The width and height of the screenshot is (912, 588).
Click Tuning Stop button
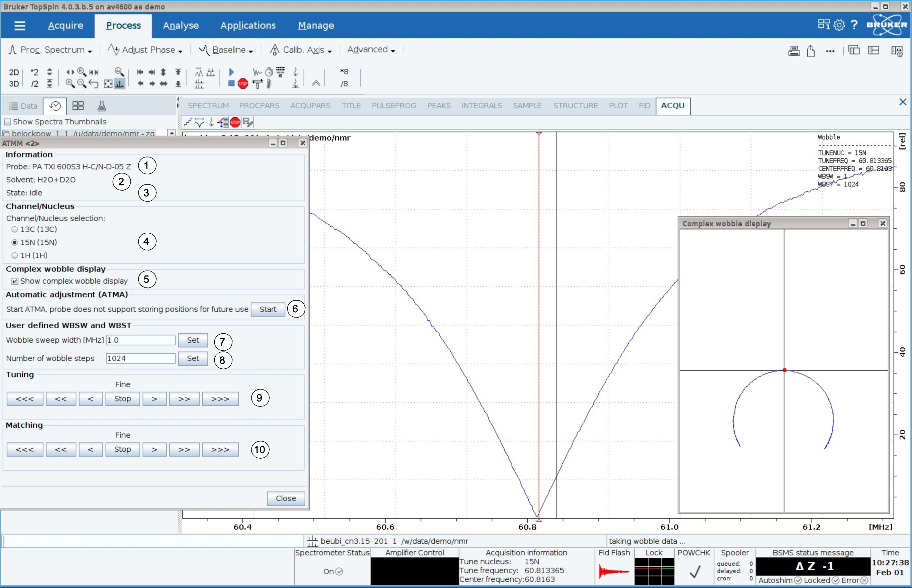point(122,398)
